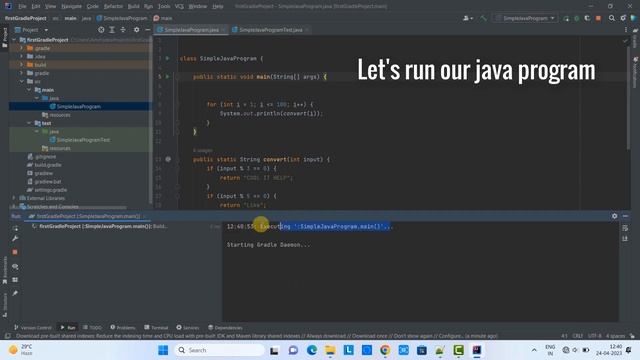Open the Version Control tool window
This screenshot has width=640, height=360.
point(33,327)
